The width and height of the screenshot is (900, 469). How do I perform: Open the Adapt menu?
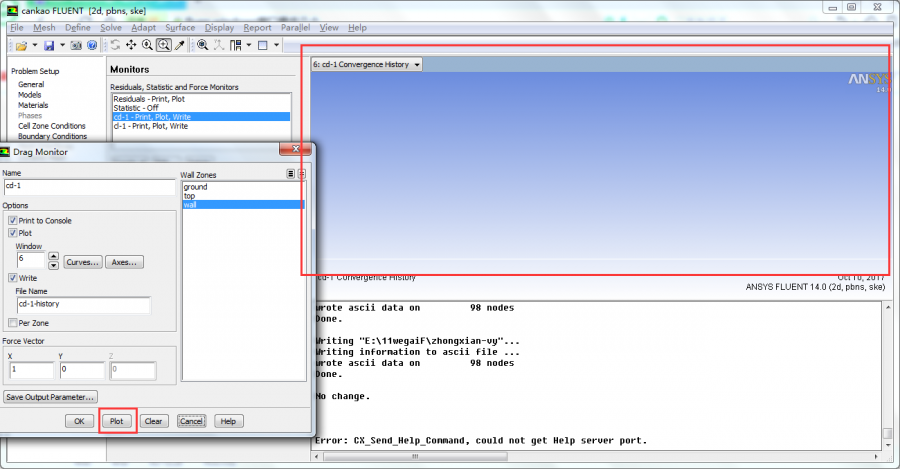click(143, 28)
